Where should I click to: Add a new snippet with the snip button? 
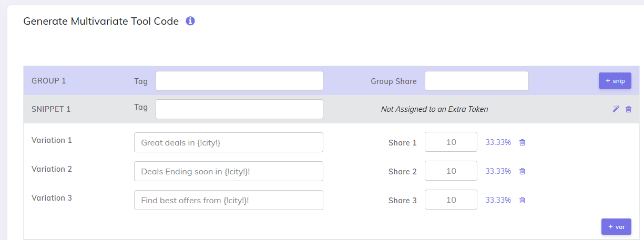[615, 81]
